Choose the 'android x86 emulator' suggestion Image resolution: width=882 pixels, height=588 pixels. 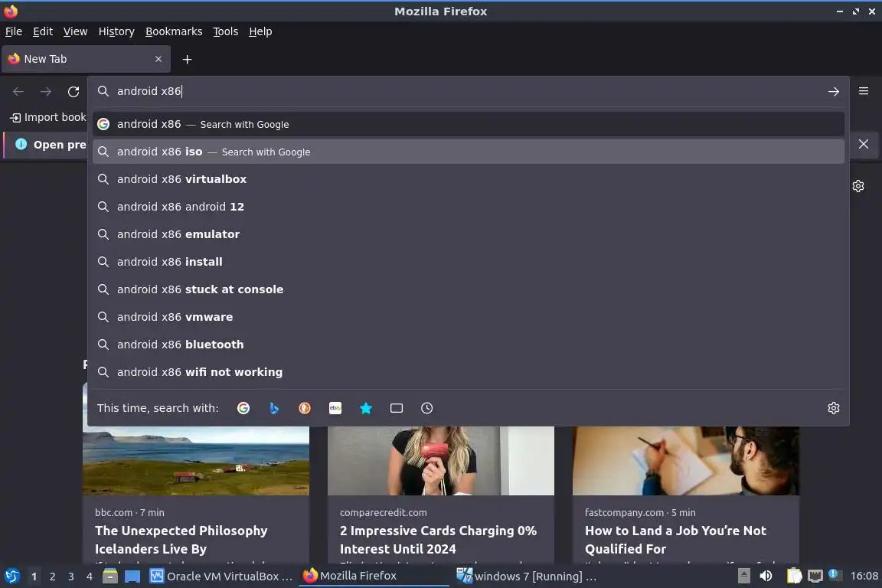click(469, 234)
